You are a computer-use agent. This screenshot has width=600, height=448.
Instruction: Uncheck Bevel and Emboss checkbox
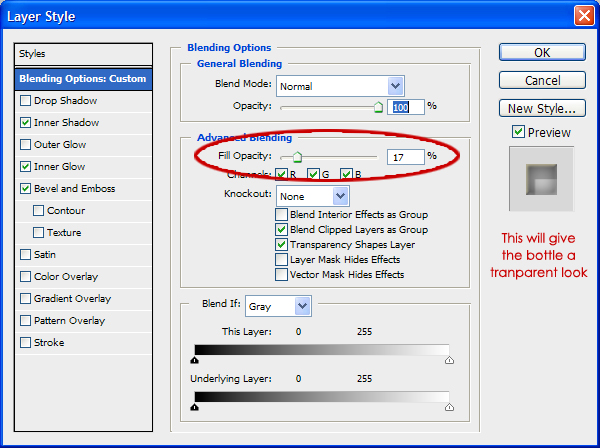pyautogui.click(x=25, y=189)
